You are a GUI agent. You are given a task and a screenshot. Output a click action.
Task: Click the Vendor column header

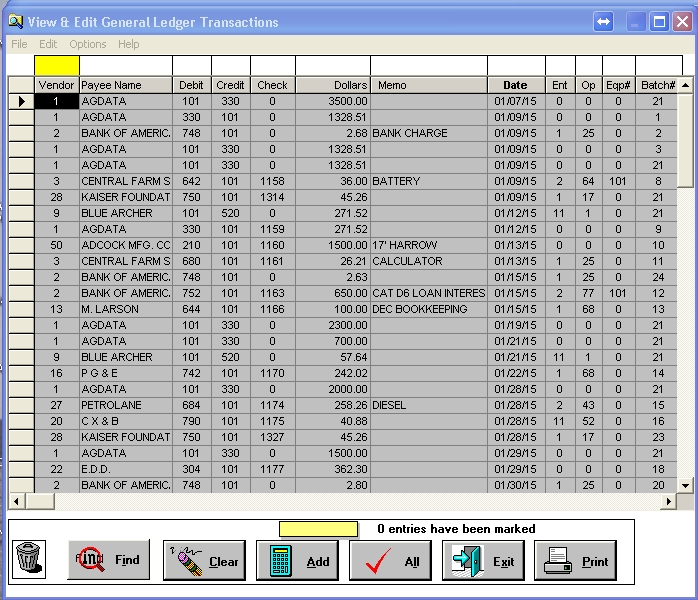pyautogui.click(x=57, y=85)
